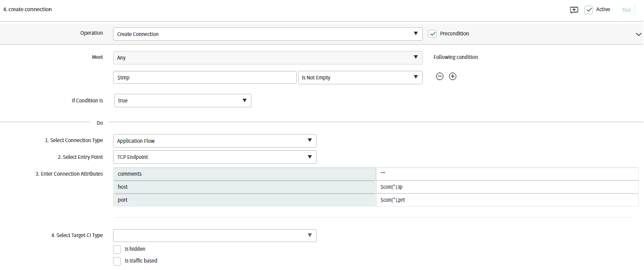The width and height of the screenshot is (644, 270).
Task: Open the Operation dropdown
Action: 268,34
